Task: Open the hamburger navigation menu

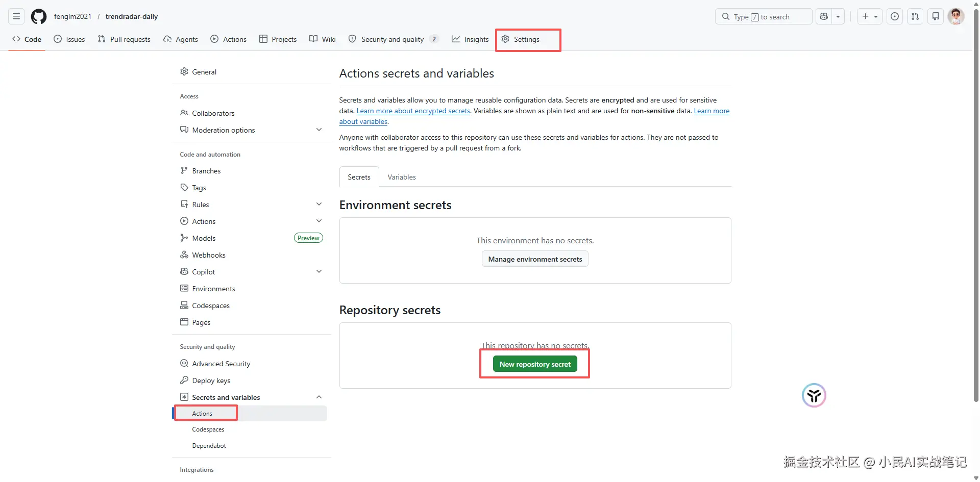Action: [16, 17]
